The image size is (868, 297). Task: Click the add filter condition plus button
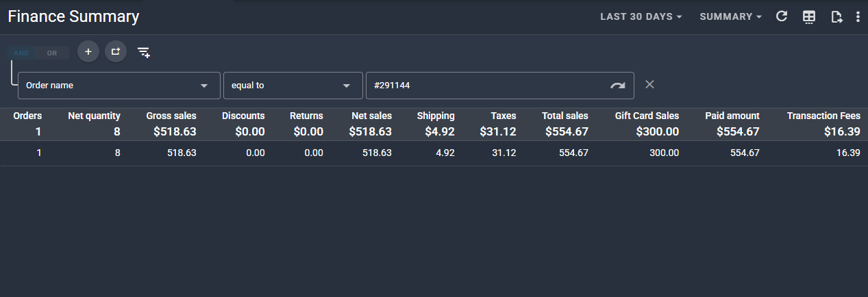(x=88, y=52)
